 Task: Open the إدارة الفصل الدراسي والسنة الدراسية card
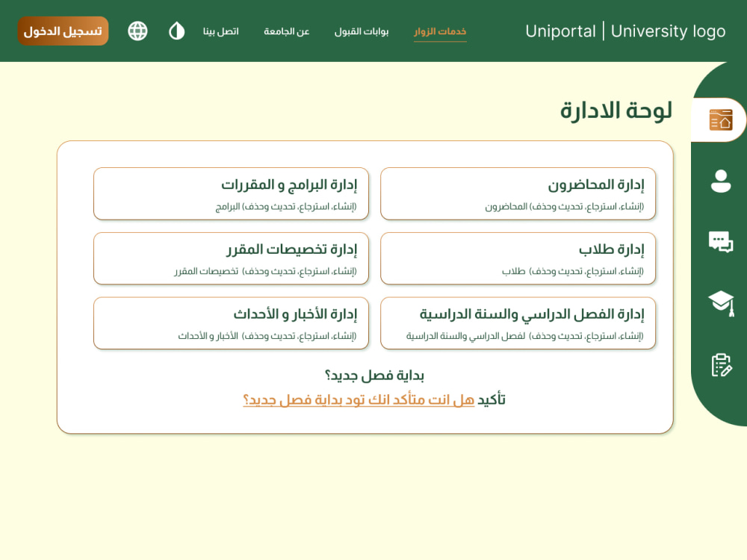pos(518,323)
